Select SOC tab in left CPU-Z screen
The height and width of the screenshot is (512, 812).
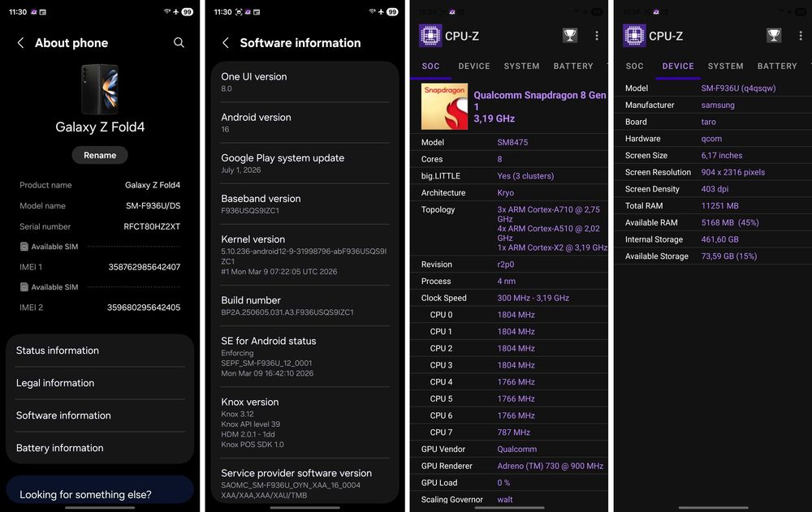(x=431, y=67)
